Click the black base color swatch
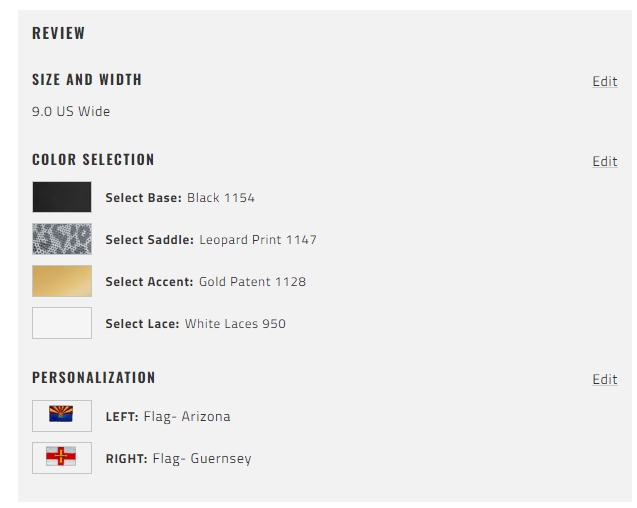This screenshot has height=508, width=637. click(x=62, y=197)
